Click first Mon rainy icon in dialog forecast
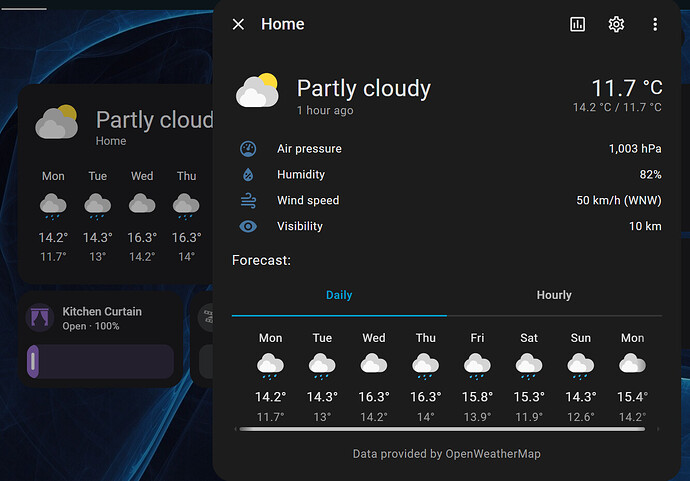This screenshot has width=690, height=481. [x=270, y=366]
